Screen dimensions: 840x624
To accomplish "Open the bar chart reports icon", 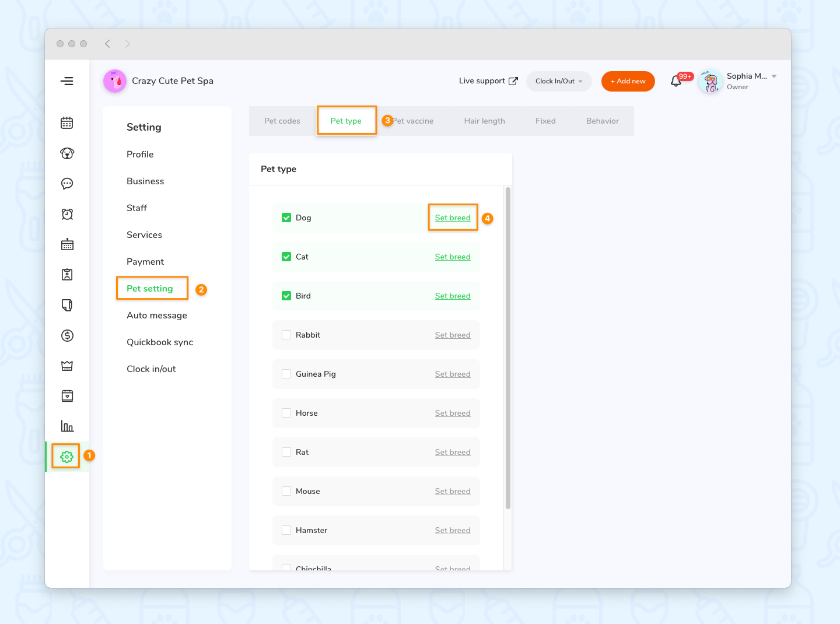I will [67, 426].
